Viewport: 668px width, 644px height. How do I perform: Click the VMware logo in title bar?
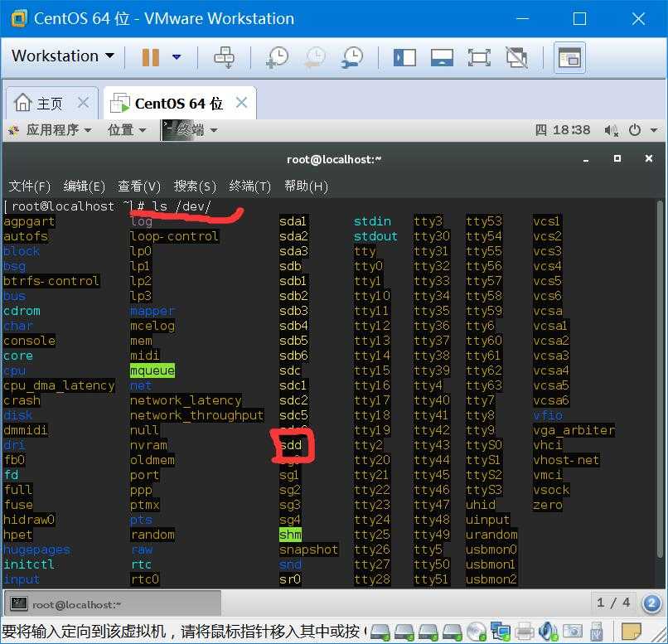tap(19, 19)
